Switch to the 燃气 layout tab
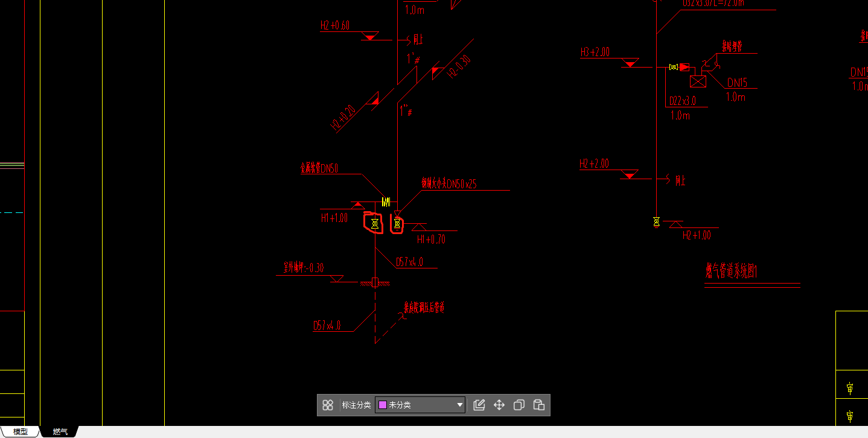Screen dimensions: 868x438 coord(60,431)
